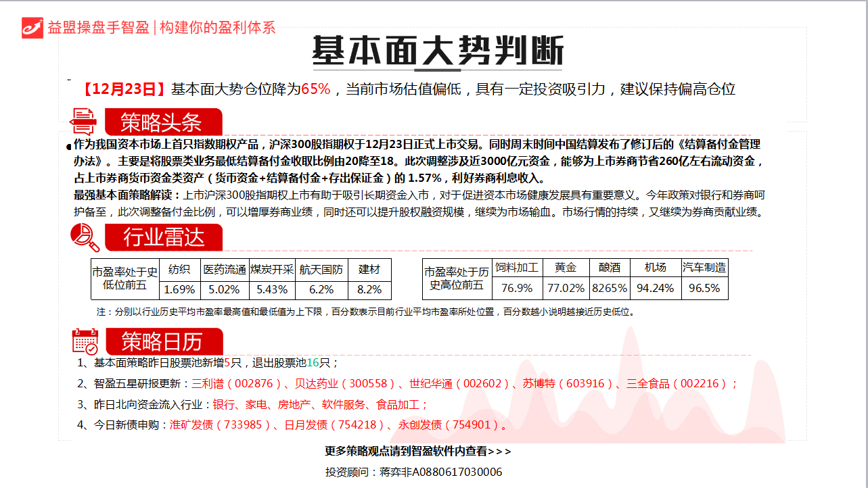Select the 策略日历 red section banner
The image size is (868, 488).
click(x=162, y=342)
